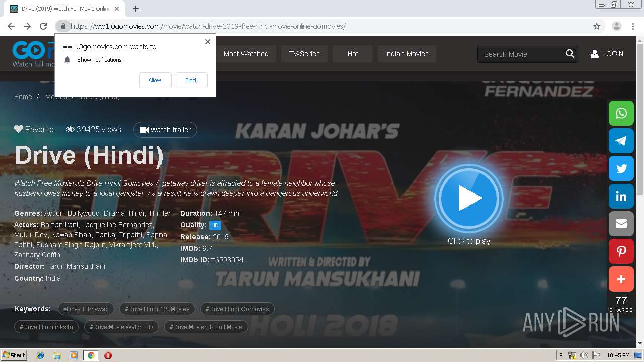This screenshot has width=644, height=362.
Task: Go to Hot movies
Action: click(353, 54)
